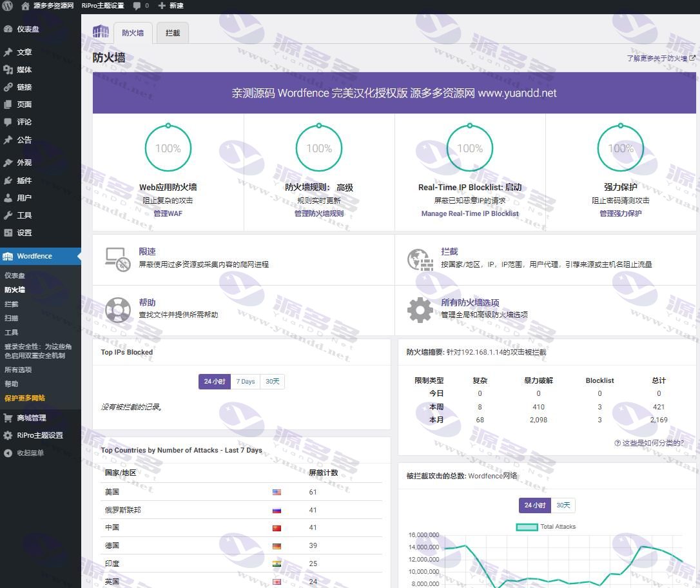Click the 链接 chain icon
This screenshot has width=700, height=588.
pyautogui.click(x=8, y=87)
